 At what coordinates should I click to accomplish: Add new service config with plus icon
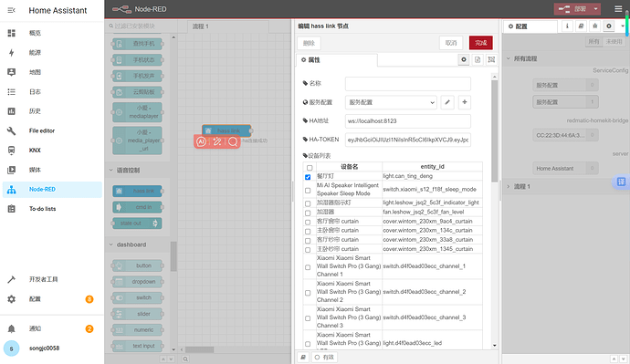465,102
